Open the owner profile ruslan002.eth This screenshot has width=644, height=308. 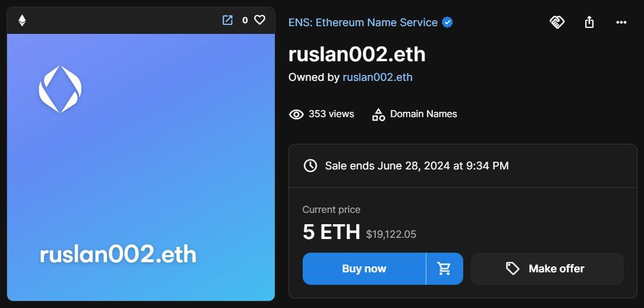pyautogui.click(x=378, y=77)
